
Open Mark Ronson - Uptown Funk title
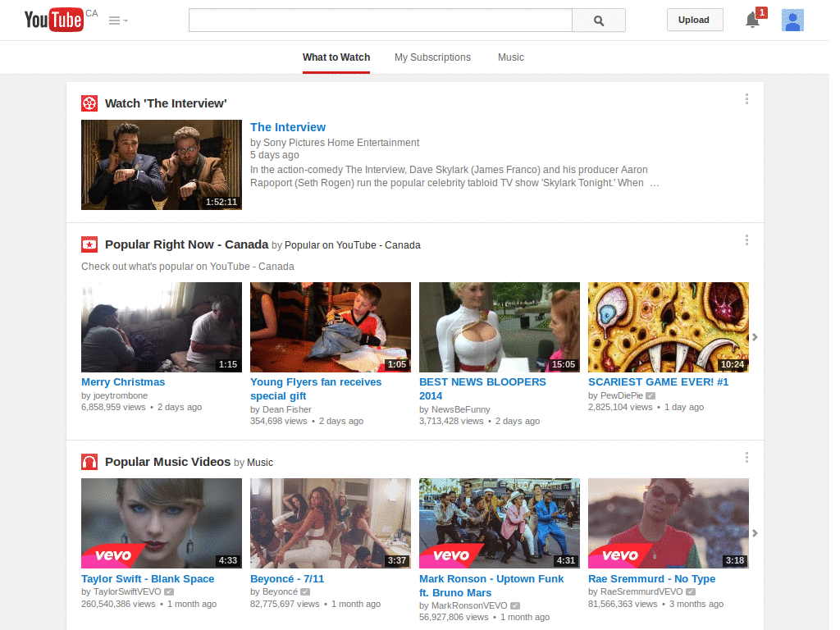click(x=491, y=586)
